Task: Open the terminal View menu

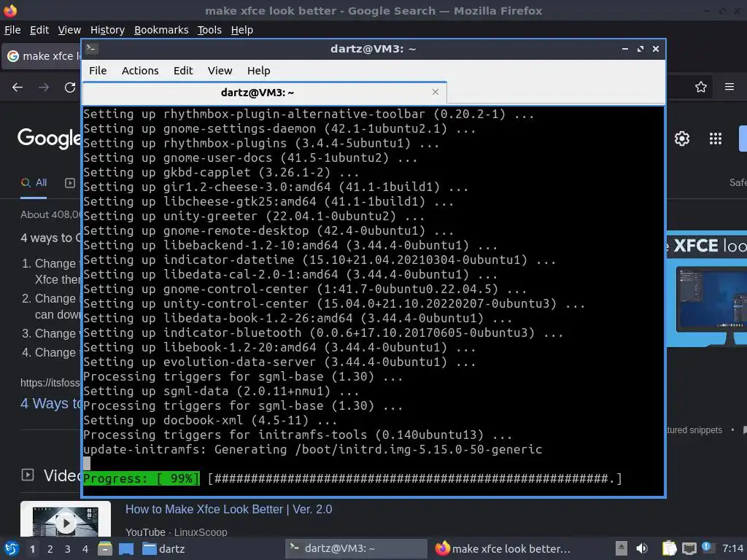Action: (220, 71)
